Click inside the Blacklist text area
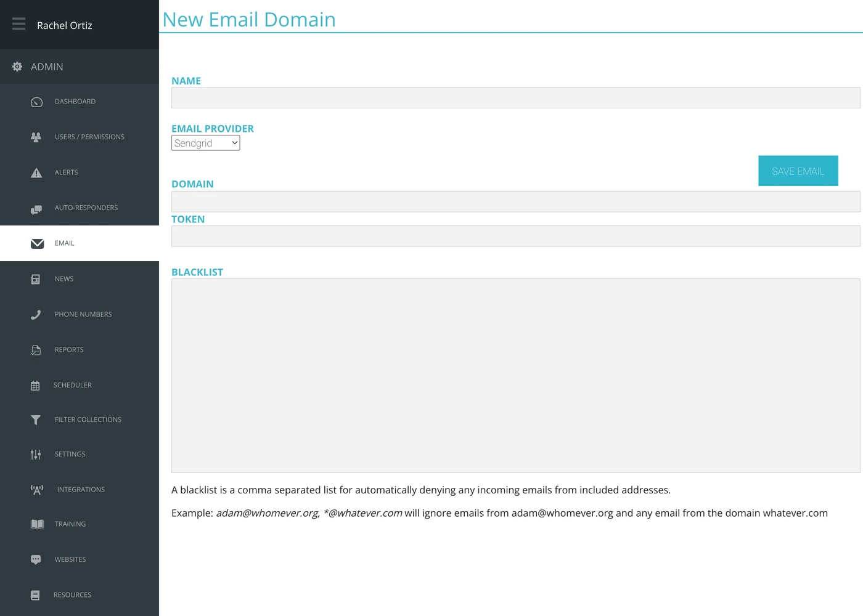 click(x=515, y=376)
